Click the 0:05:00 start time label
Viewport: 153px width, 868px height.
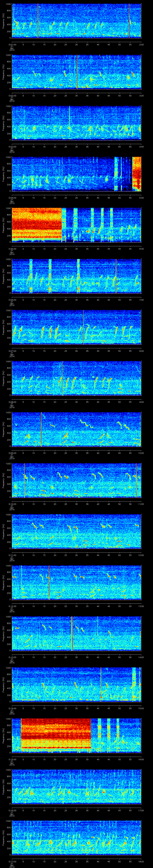12,248
